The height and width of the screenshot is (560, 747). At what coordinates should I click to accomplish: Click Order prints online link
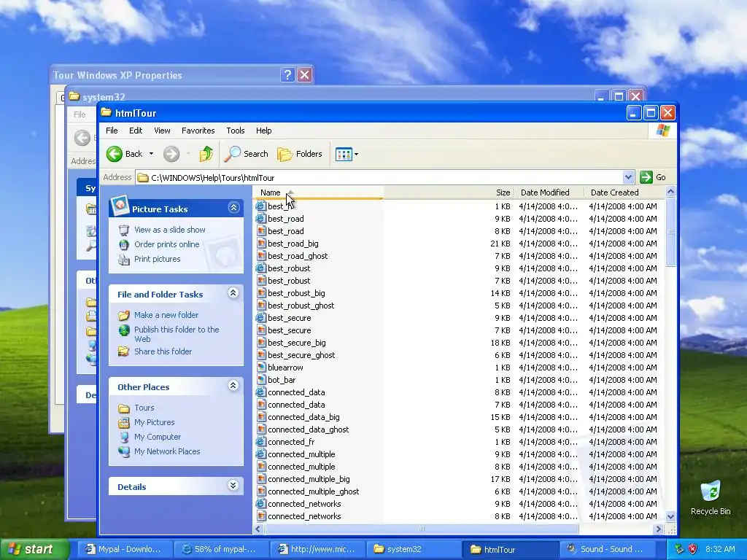click(x=167, y=244)
